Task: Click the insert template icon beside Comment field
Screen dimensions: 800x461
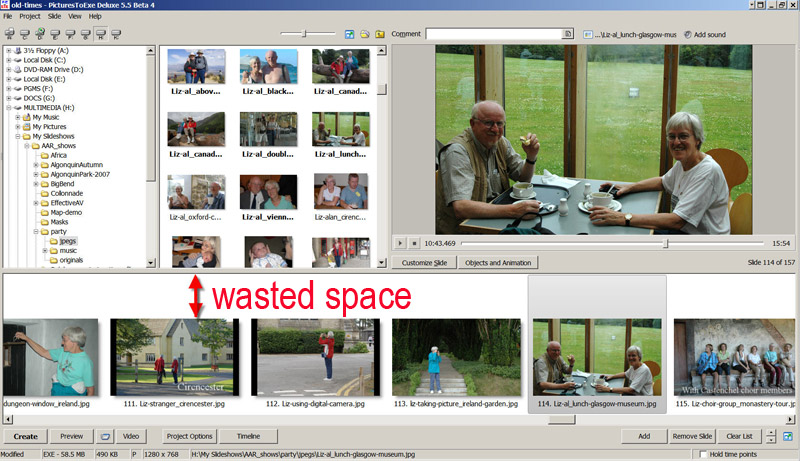Action: pos(568,34)
